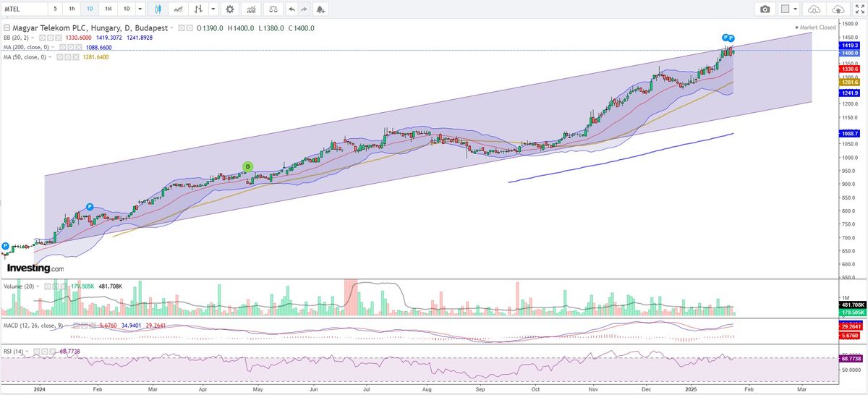Click the green D dividend marker
This screenshot has height=395, width=868.
pyautogui.click(x=248, y=166)
